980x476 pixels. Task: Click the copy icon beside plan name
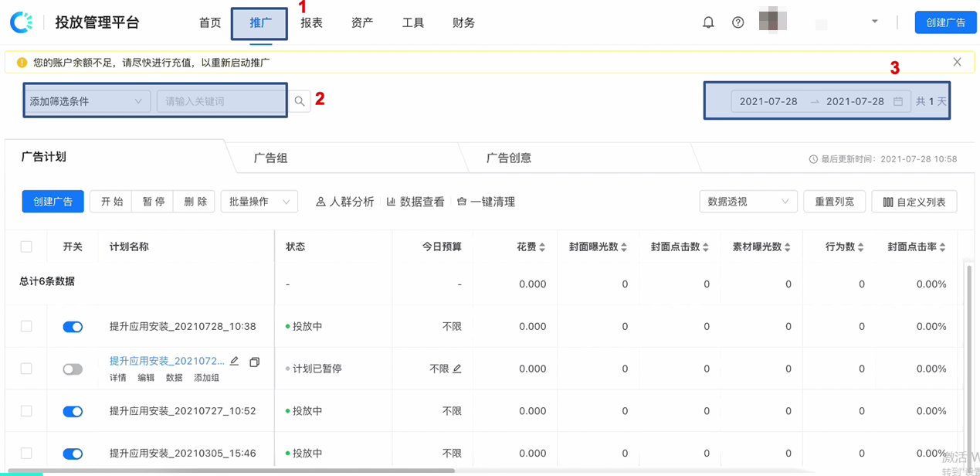tap(254, 362)
